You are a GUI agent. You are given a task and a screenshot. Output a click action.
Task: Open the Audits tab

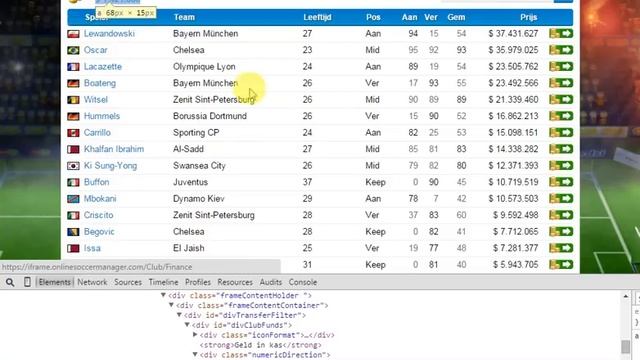pos(271,282)
